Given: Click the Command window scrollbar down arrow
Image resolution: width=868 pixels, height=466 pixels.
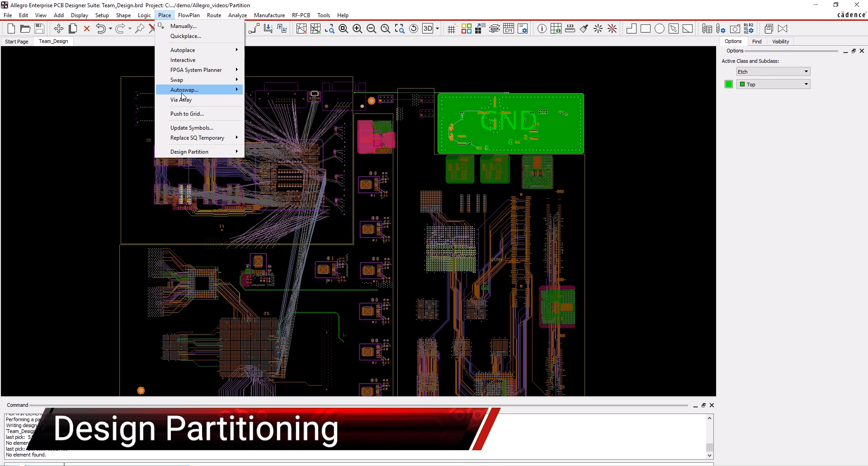Looking at the screenshot, I should (x=709, y=456).
